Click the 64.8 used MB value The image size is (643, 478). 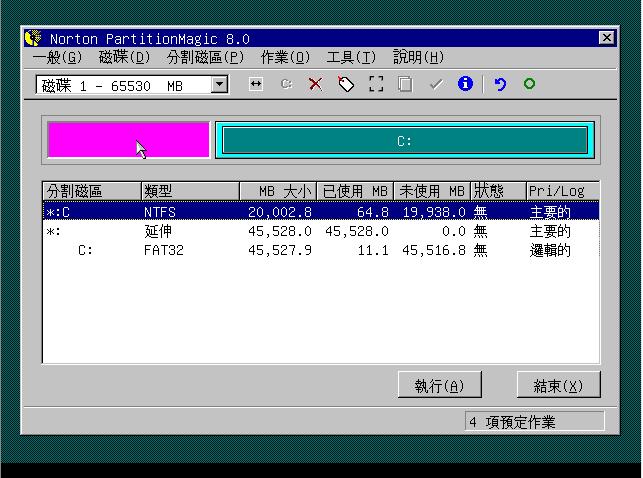[x=372, y=212]
